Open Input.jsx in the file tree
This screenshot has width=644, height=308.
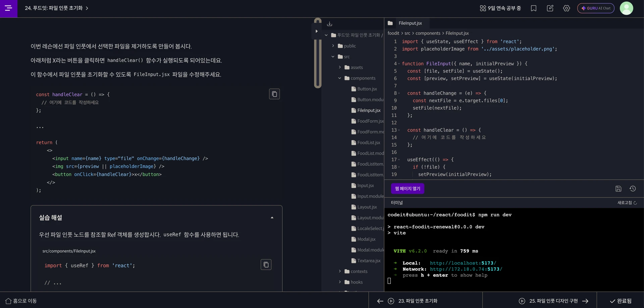pyautogui.click(x=363, y=185)
